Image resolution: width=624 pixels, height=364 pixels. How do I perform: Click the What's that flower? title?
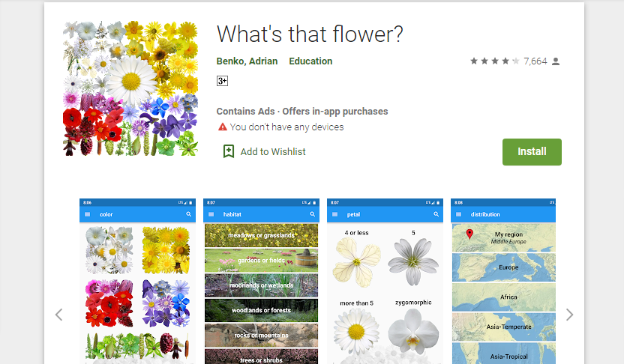pyautogui.click(x=310, y=34)
